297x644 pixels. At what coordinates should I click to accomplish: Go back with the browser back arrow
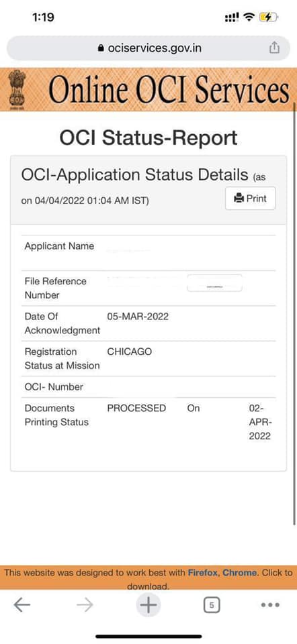coord(22,604)
